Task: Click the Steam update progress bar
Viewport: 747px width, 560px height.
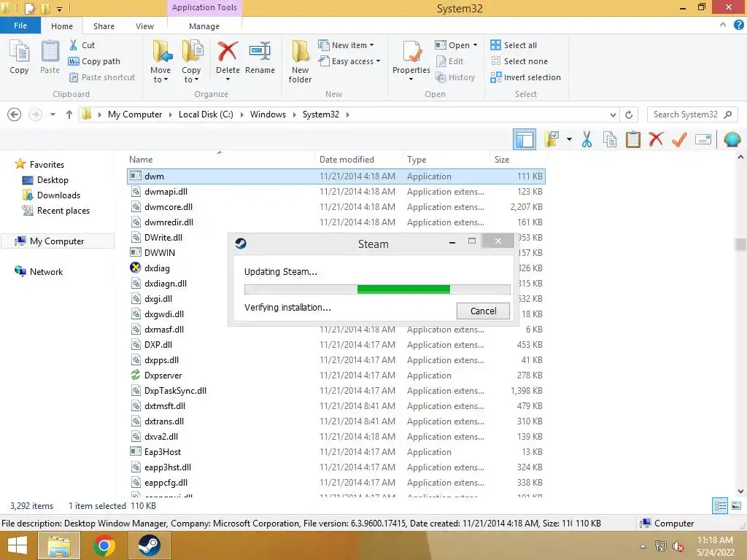Action: tap(377, 289)
